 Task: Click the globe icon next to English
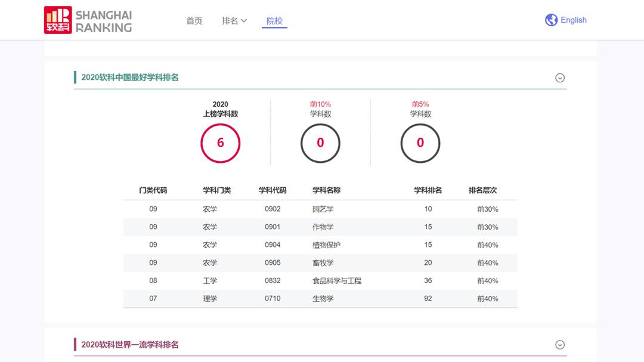[x=550, y=20]
